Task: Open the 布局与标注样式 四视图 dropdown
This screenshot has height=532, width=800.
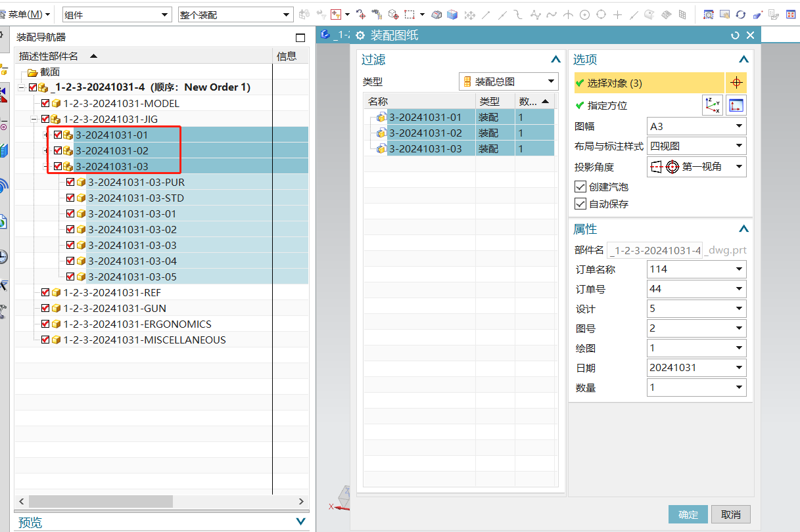Action: (697, 146)
